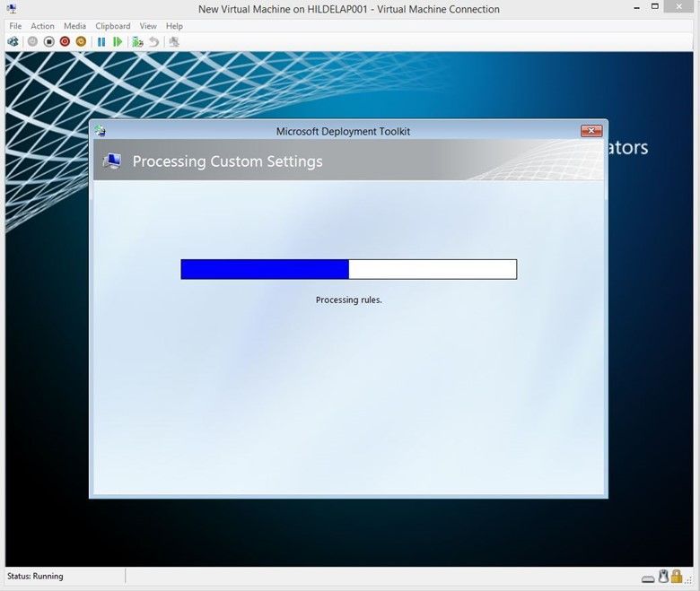Close the Microsoft Deployment Toolkit dialog
The height and width of the screenshot is (591, 700).
coord(591,131)
